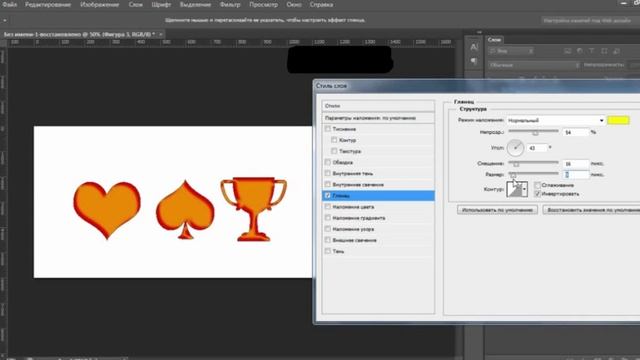
Task: Click the opacity percent value field
Action: pyautogui.click(x=576, y=132)
